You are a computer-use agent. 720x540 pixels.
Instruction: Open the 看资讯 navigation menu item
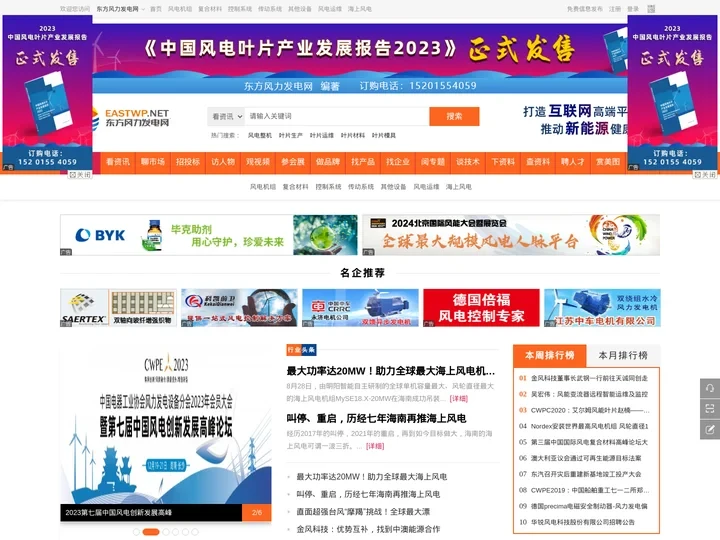tap(118, 162)
